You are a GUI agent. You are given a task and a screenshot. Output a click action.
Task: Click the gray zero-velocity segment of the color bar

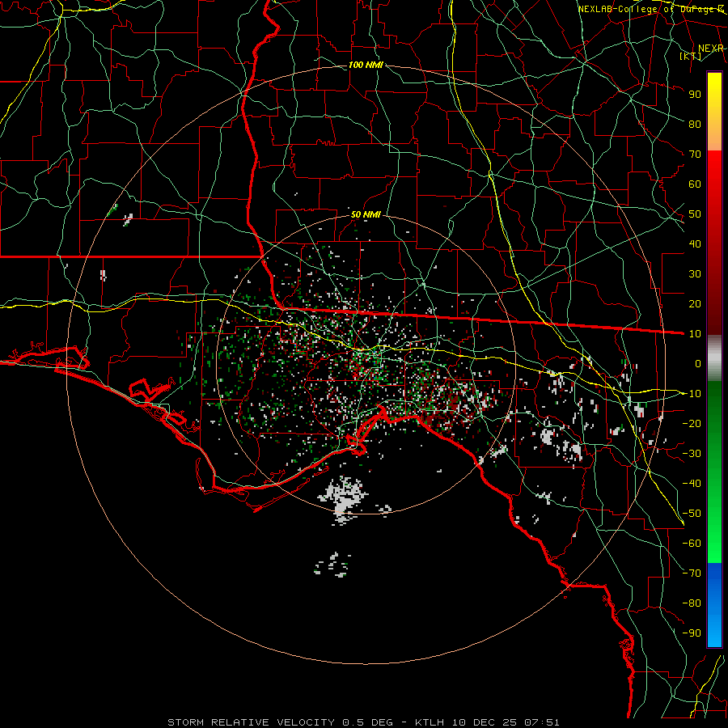(714, 358)
